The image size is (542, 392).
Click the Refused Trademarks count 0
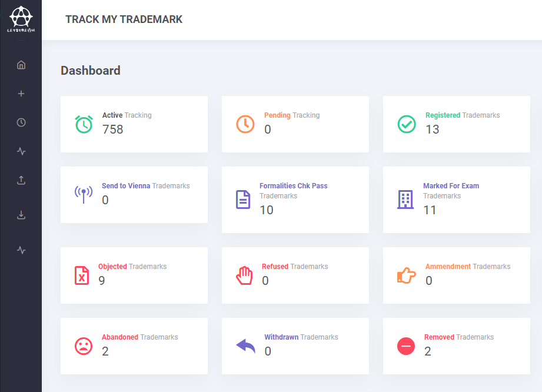[265, 280]
